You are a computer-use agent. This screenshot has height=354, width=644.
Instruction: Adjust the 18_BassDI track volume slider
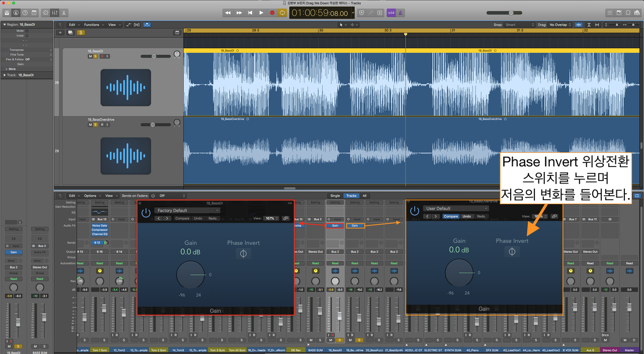pos(155,56)
